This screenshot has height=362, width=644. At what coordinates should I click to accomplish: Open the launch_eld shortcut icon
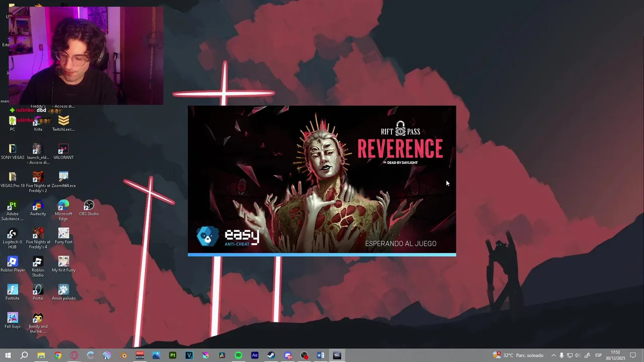[x=38, y=154]
